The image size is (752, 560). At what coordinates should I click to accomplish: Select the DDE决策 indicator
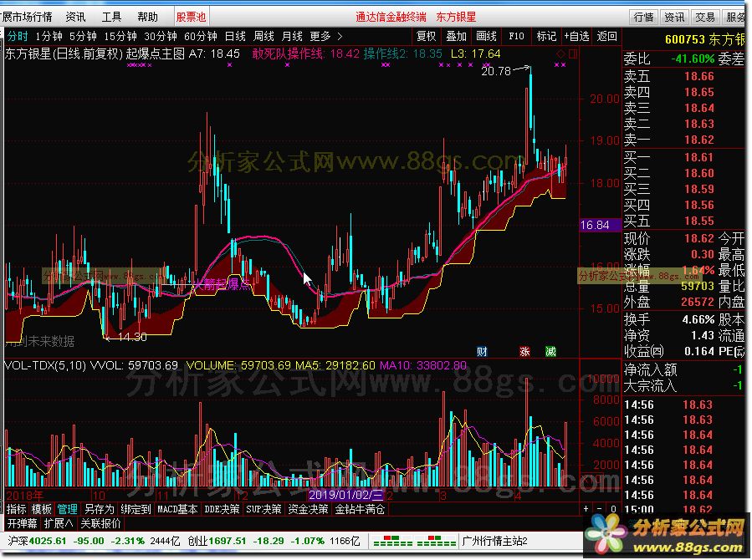point(222,509)
